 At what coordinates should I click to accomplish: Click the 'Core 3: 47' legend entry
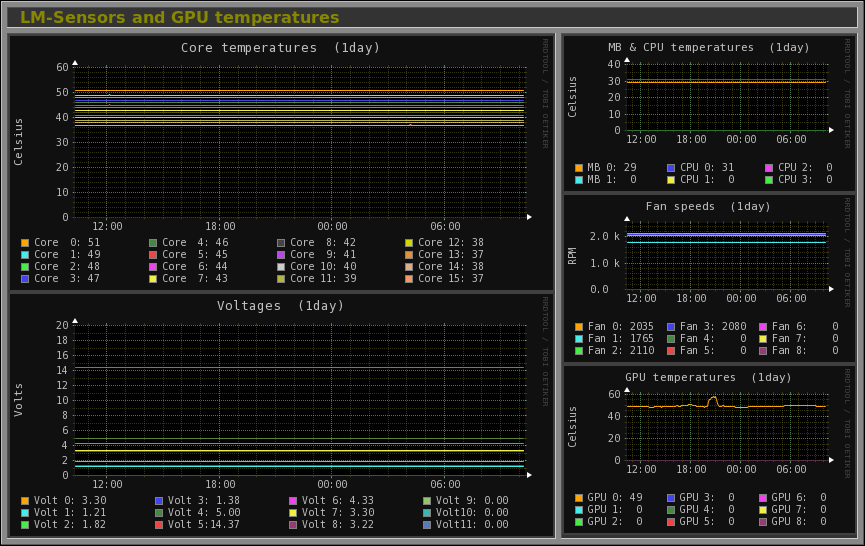61,279
